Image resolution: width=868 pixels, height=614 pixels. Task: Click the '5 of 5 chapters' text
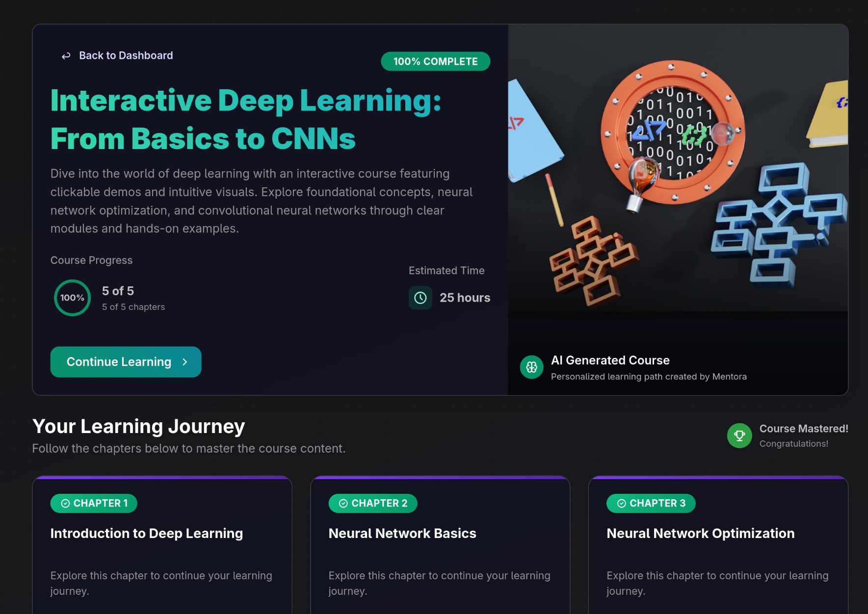tap(133, 307)
